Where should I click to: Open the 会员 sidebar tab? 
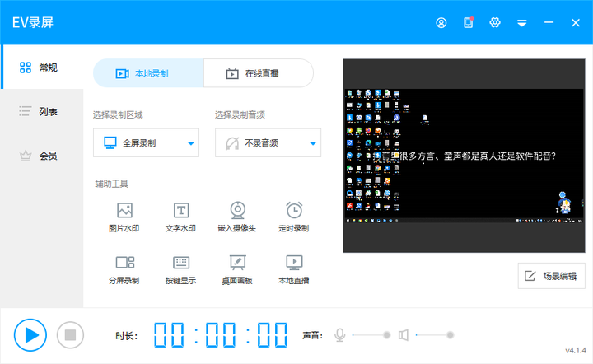click(42, 156)
